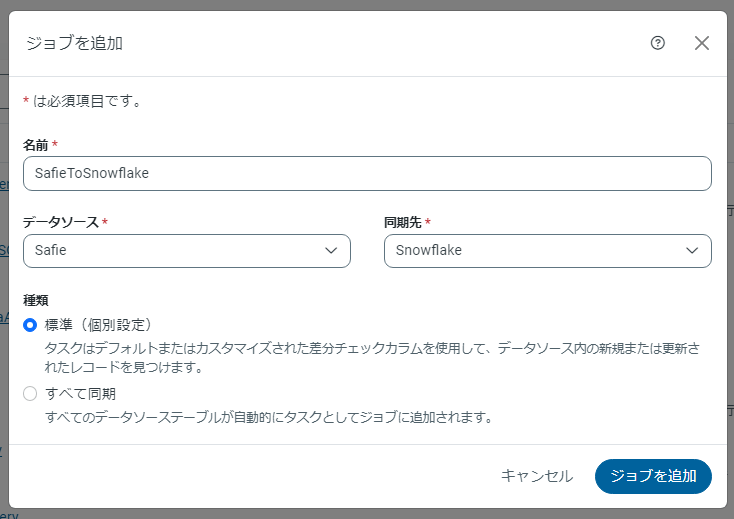Click the 名前 field label
This screenshot has height=519, width=734.
pos(36,145)
